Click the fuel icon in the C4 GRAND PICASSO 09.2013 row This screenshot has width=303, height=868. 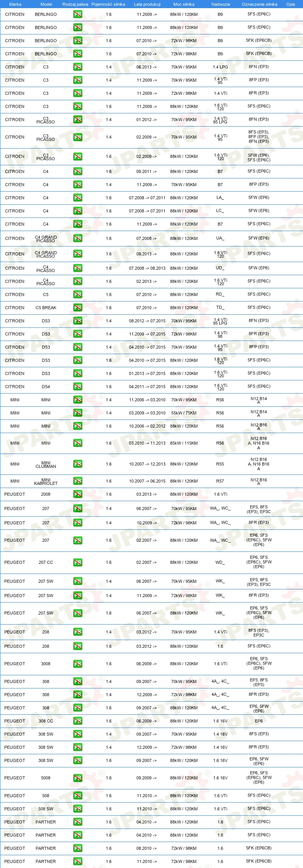(x=77, y=254)
